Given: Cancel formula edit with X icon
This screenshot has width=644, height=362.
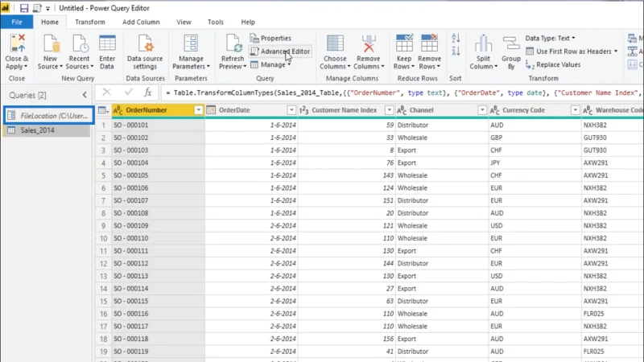Looking at the screenshot, I should [106, 93].
